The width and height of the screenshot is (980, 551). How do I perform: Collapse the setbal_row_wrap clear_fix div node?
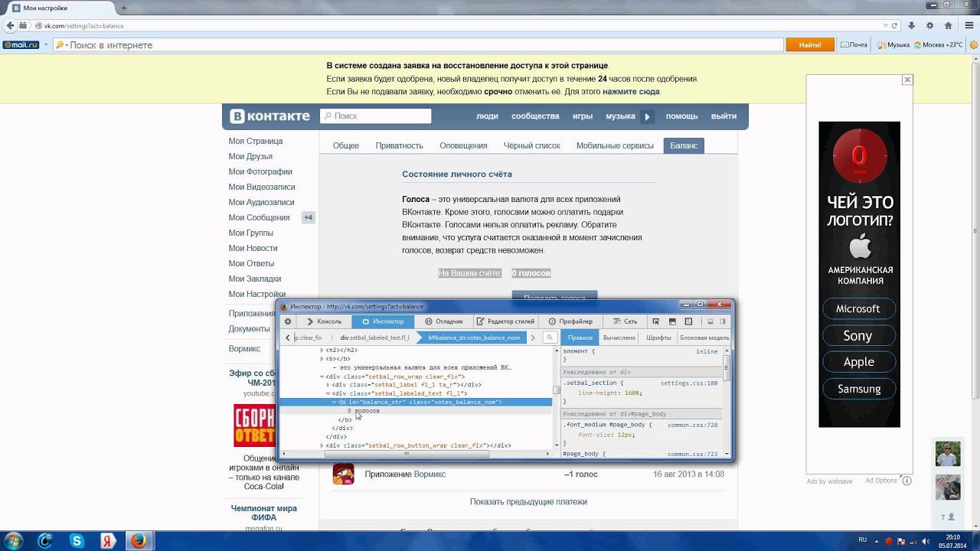pos(322,377)
